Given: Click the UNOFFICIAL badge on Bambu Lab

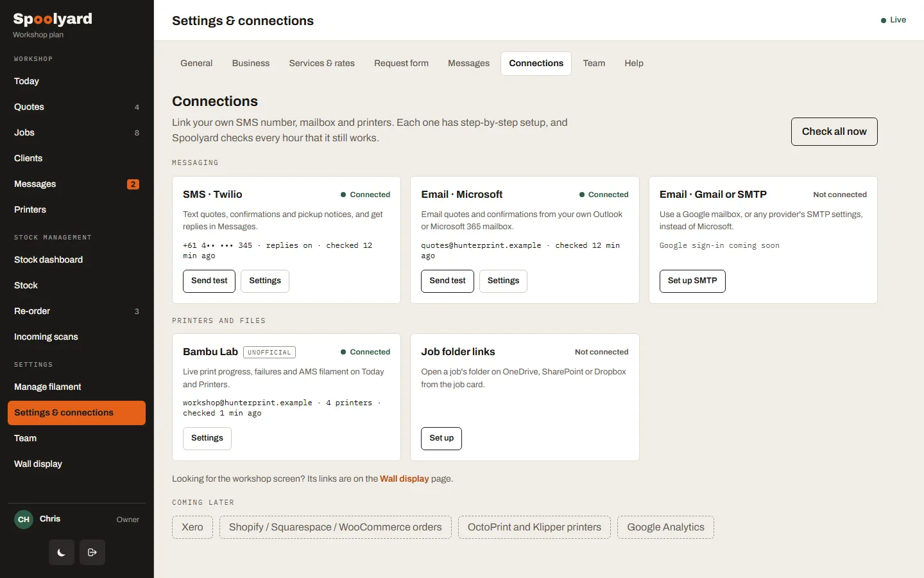Looking at the screenshot, I should 269,353.
